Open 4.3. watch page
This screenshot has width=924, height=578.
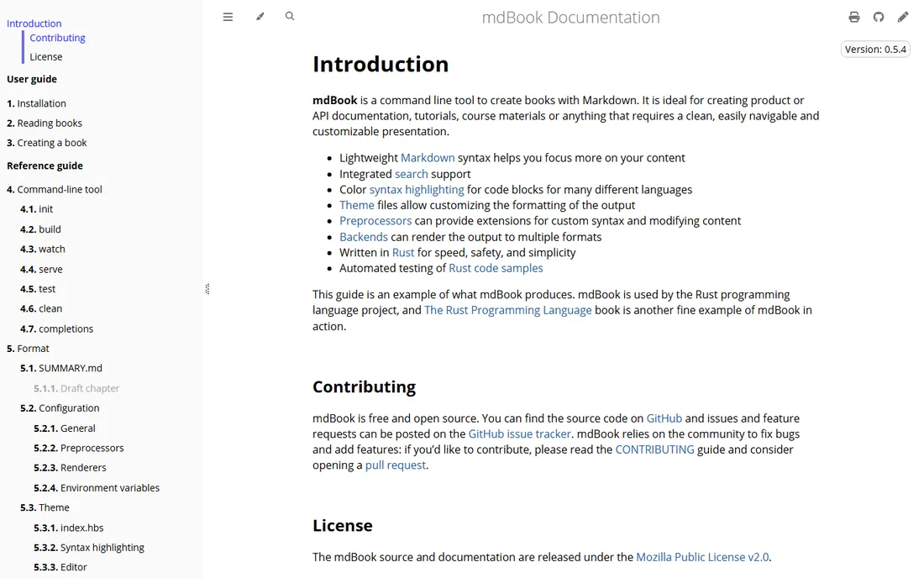tap(43, 250)
